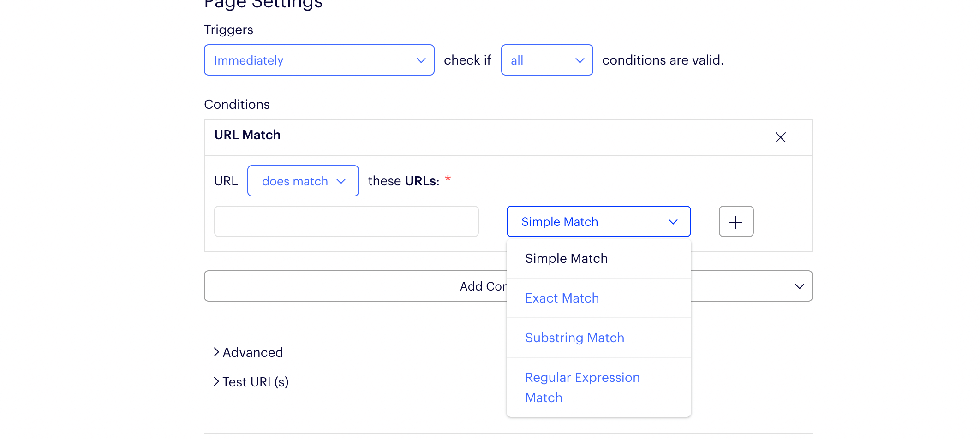Open the "all" conditions dropdown
This screenshot has width=980, height=439.
pos(546,60)
